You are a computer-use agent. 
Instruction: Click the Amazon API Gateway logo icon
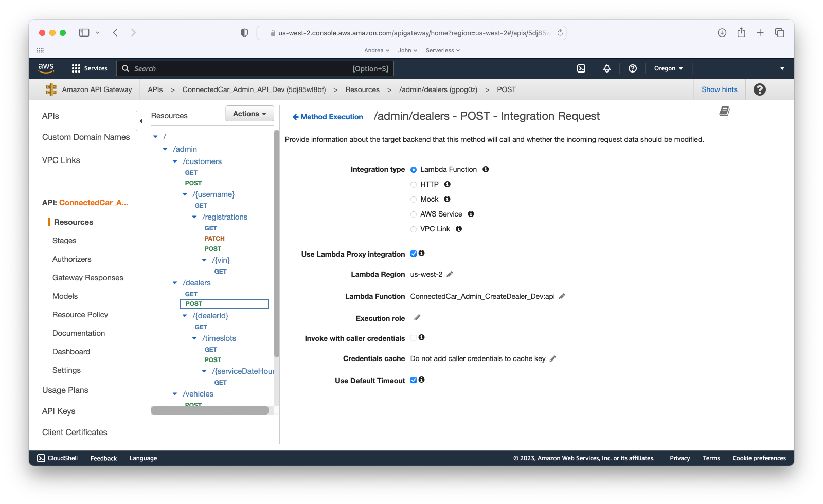click(51, 89)
